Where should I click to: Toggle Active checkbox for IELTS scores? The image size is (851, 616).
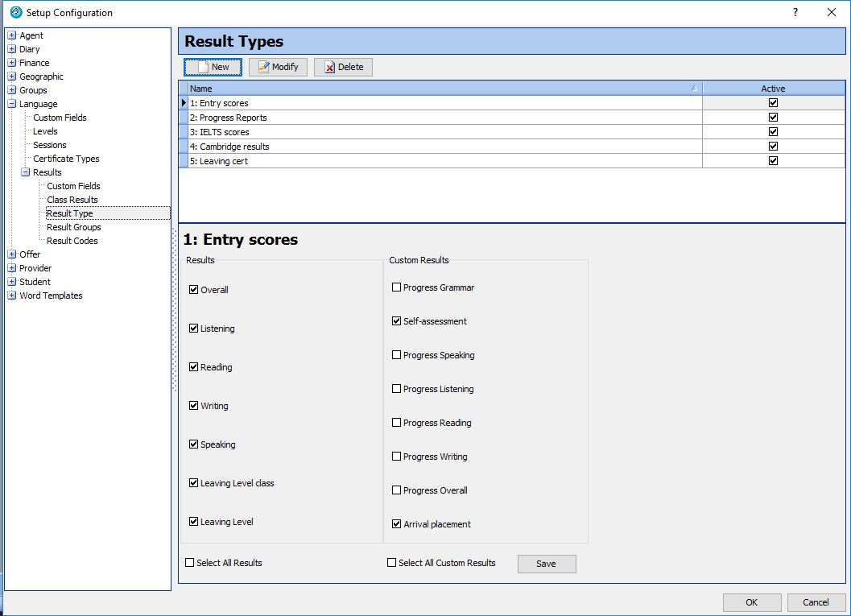774,132
